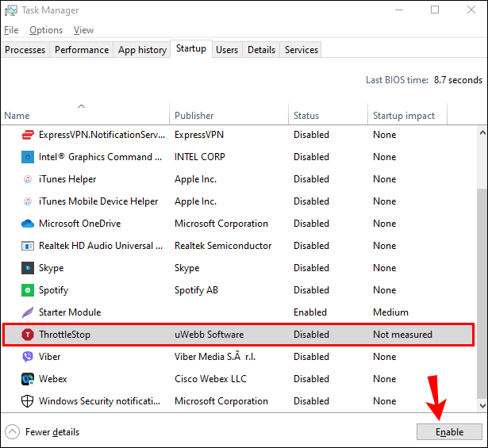Select the Viber row name
This screenshot has height=448, width=488.
click(49, 357)
